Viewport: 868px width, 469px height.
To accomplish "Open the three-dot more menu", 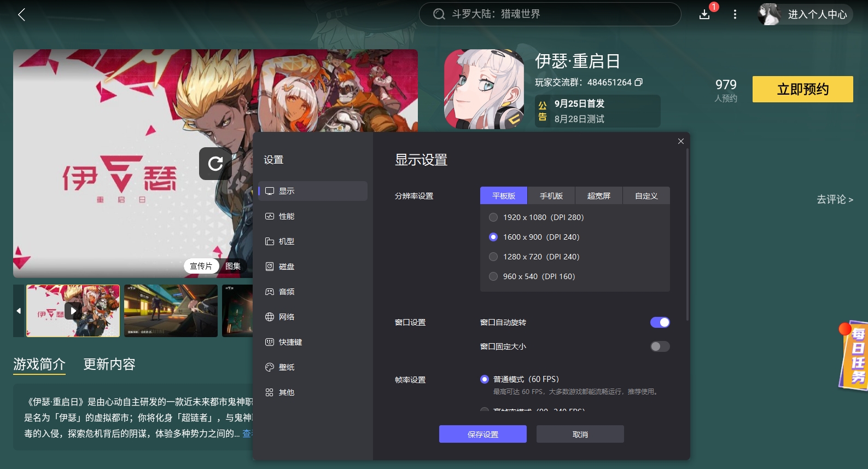I will [735, 14].
